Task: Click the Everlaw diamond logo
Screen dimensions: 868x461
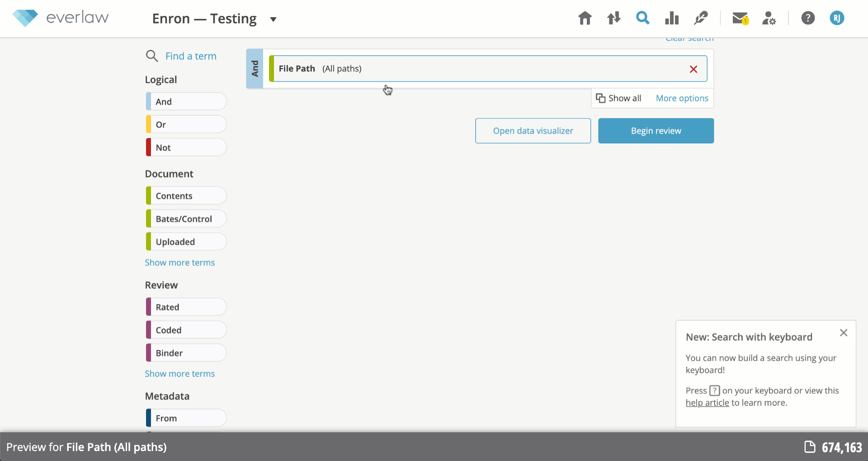Action: (x=25, y=18)
